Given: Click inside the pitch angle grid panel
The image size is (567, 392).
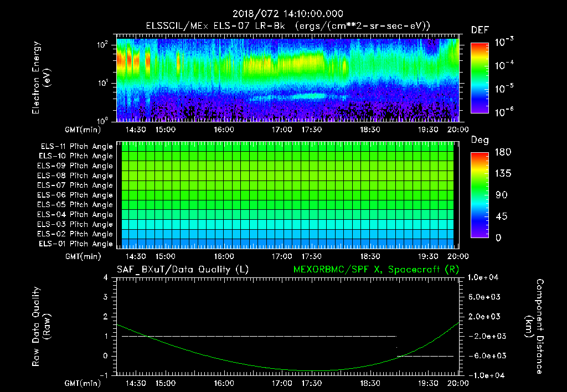Looking at the screenshot, I should (287, 195).
